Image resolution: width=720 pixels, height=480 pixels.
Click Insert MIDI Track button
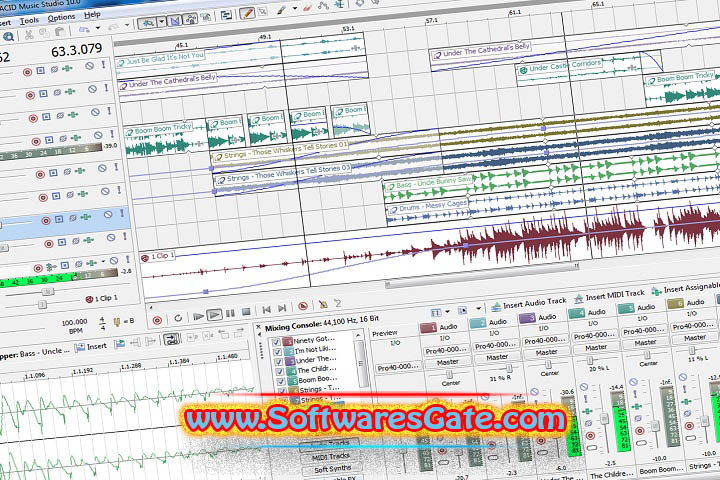pos(609,295)
